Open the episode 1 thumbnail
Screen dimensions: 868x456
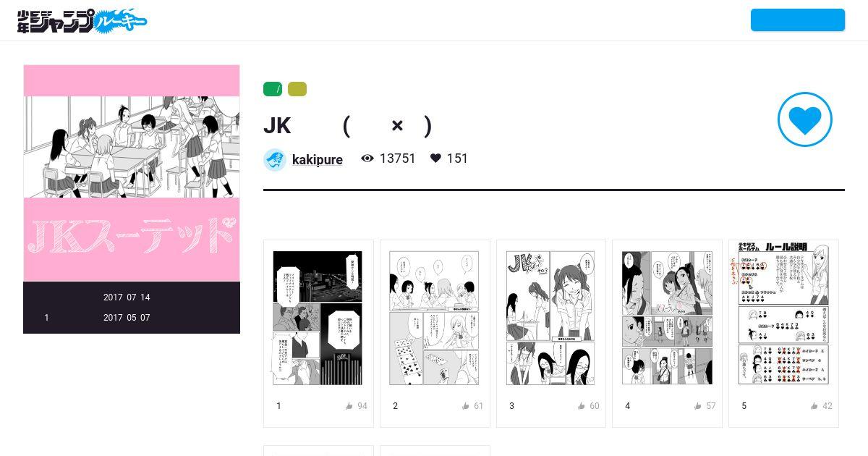pyautogui.click(x=318, y=318)
